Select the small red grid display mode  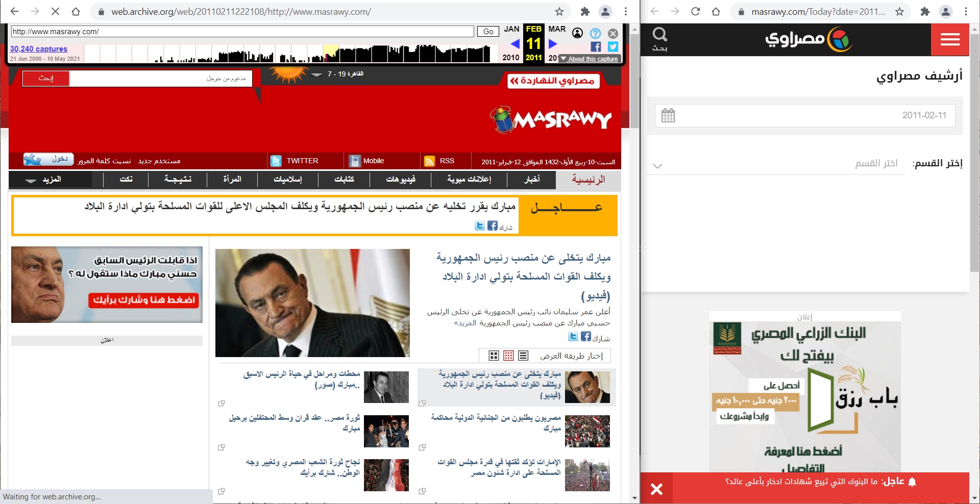pos(508,356)
